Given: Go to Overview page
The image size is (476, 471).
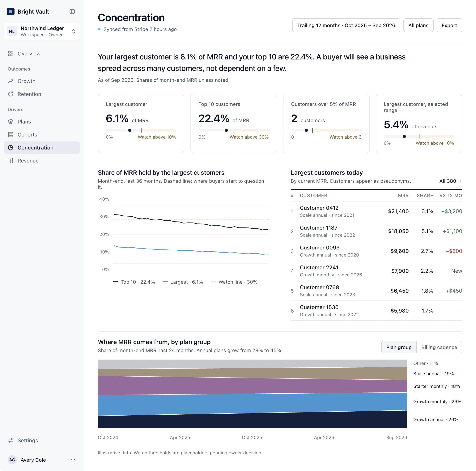Looking at the screenshot, I should pyautogui.click(x=42, y=54).
